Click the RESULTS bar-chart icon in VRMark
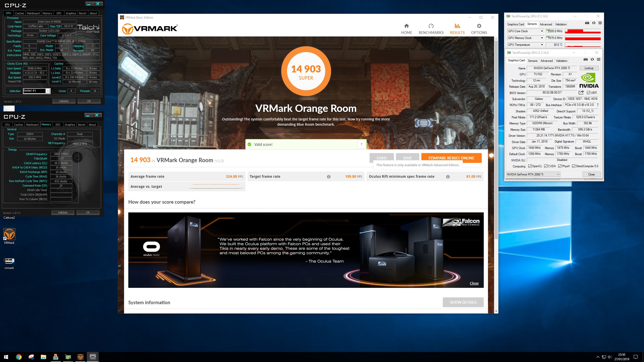This screenshot has width=644, height=362. [457, 26]
